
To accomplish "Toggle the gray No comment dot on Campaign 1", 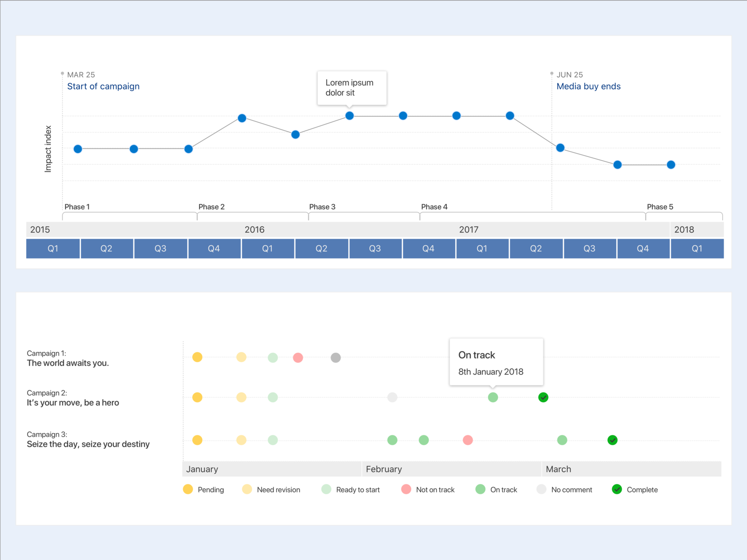I will tap(335, 357).
